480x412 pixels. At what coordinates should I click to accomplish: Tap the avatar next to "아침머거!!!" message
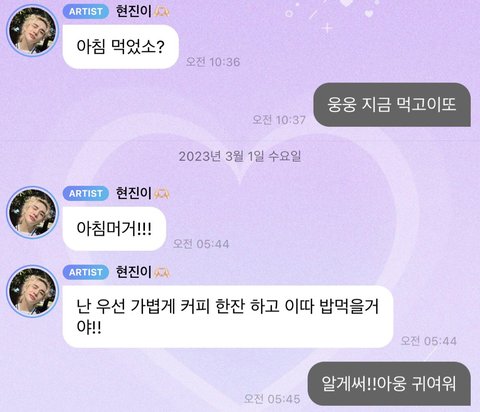pos(33,212)
